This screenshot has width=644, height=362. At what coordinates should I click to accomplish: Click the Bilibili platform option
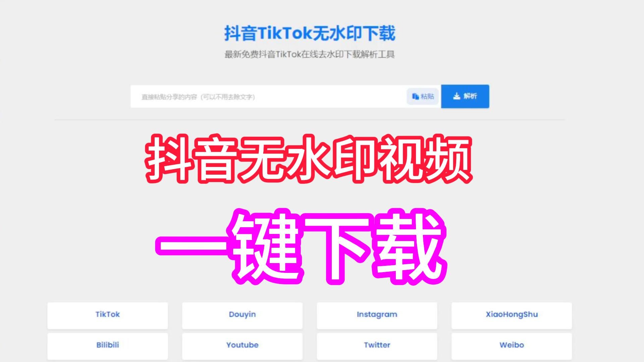pyautogui.click(x=107, y=344)
